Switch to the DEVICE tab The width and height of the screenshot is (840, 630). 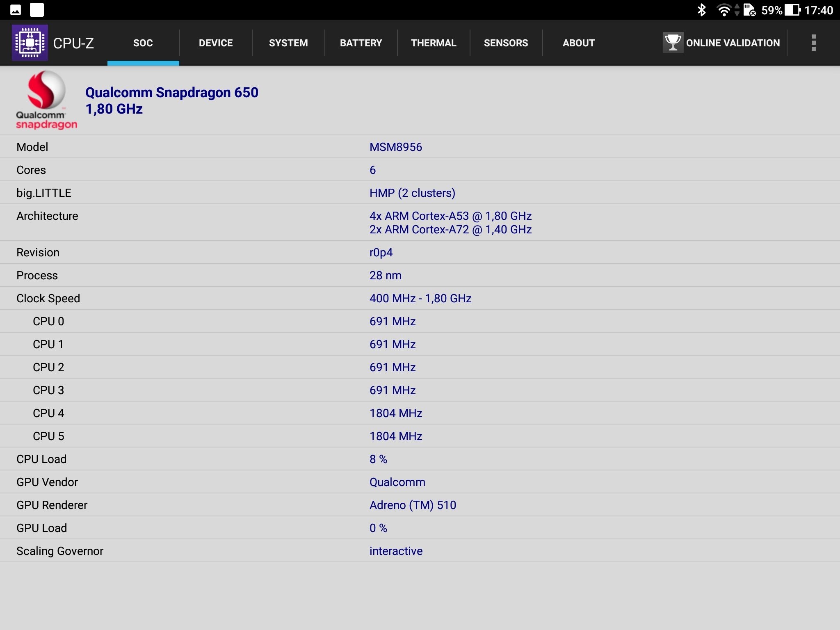tap(216, 43)
